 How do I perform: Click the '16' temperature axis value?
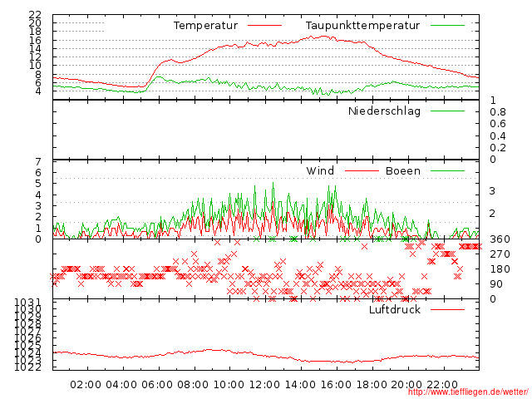35,40
